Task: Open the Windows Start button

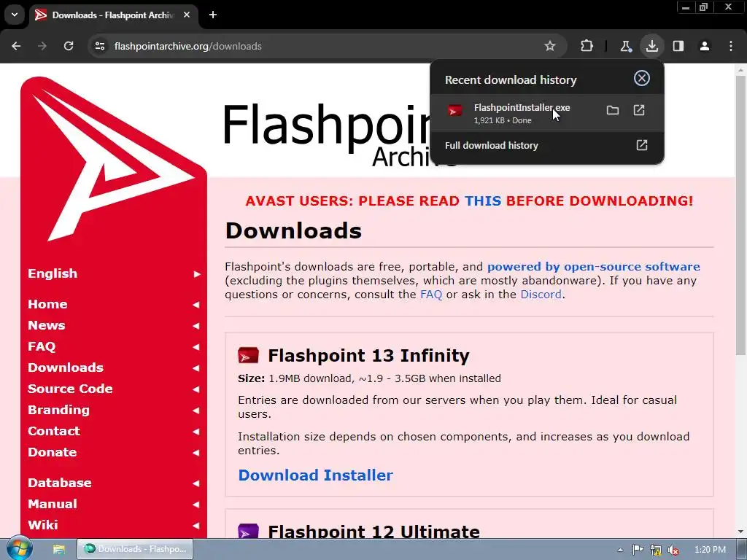Action: click(x=20, y=548)
